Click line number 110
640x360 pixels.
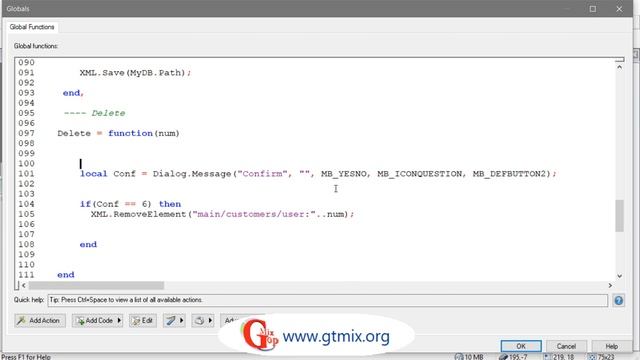pyautogui.click(x=27, y=264)
